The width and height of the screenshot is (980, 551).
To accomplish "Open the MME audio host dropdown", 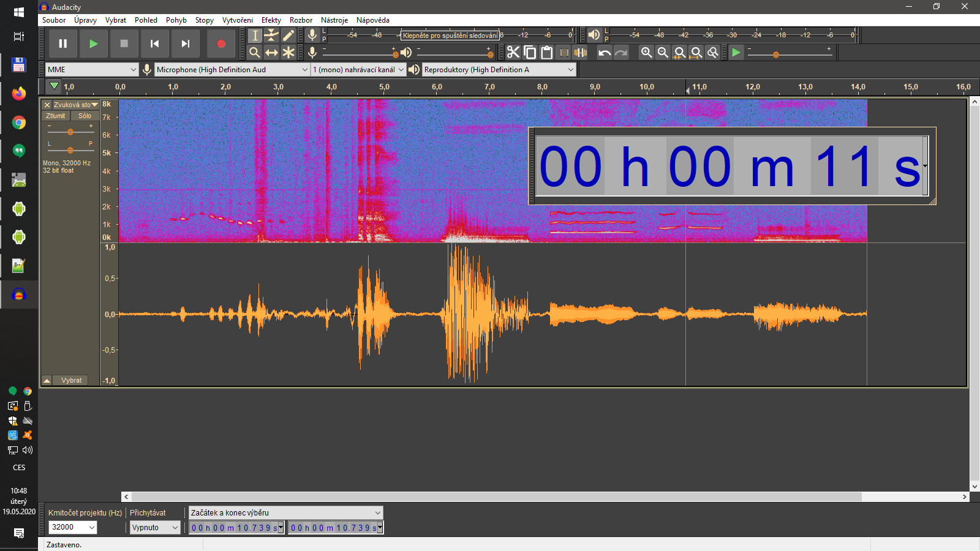I will point(91,69).
